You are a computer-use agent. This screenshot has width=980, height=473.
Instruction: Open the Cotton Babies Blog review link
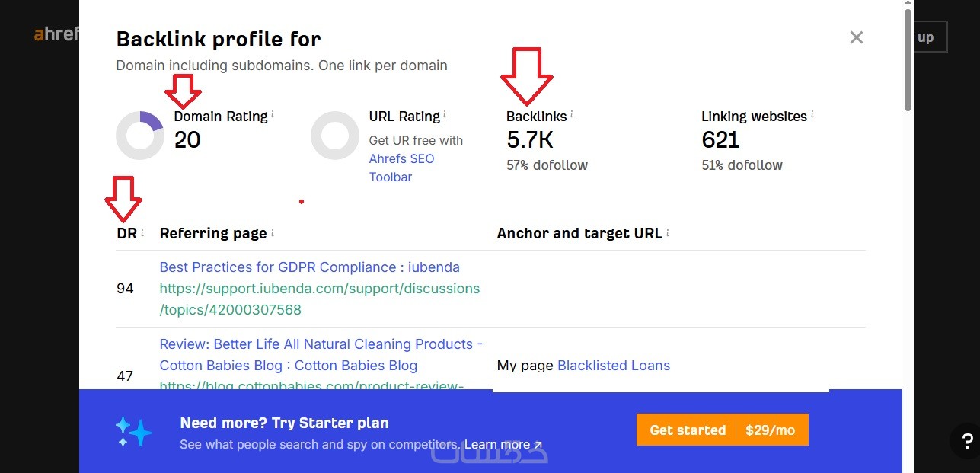[x=321, y=355]
